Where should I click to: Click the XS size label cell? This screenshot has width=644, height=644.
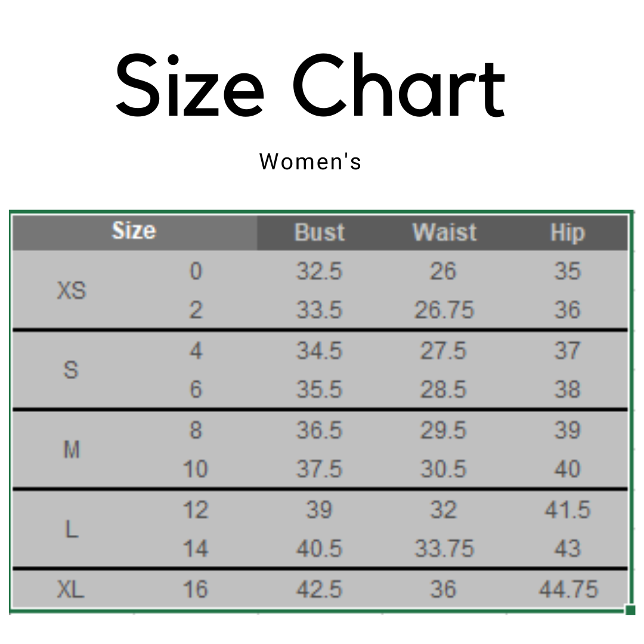point(72,291)
